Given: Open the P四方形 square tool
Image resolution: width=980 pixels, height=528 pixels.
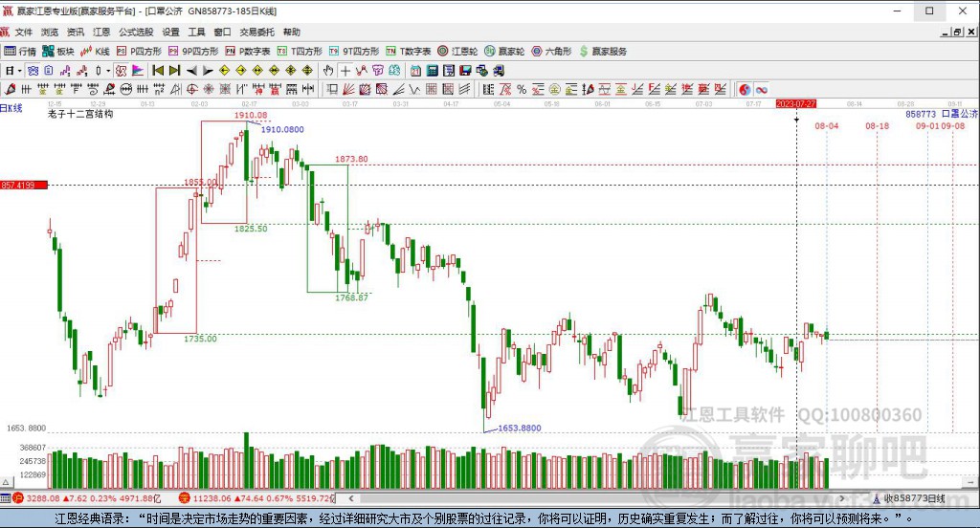Looking at the screenshot, I should coord(139,52).
